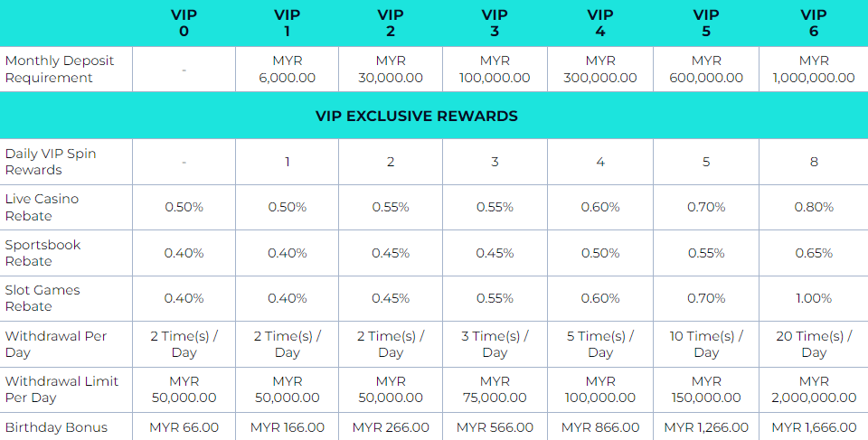This screenshot has height=440, width=868.
Task: Click the 20 Time(s) / Day cell
Action: pos(814,344)
